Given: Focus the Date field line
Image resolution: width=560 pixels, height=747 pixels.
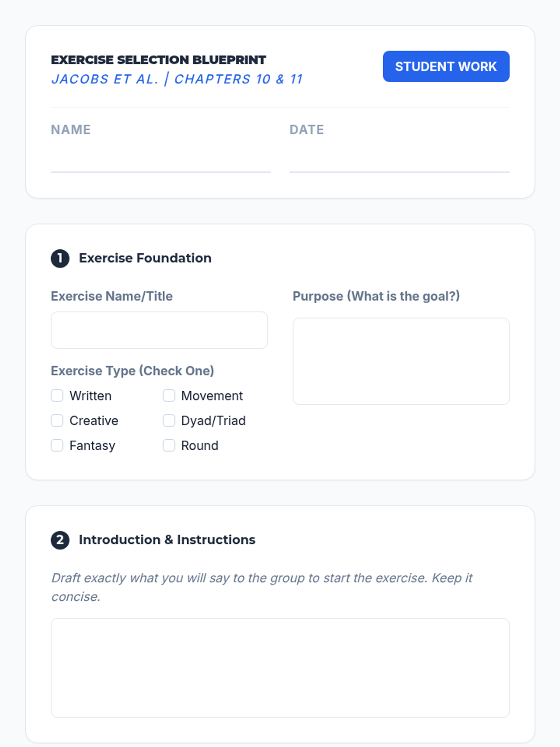Looking at the screenshot, I should [x=399, y=161].
